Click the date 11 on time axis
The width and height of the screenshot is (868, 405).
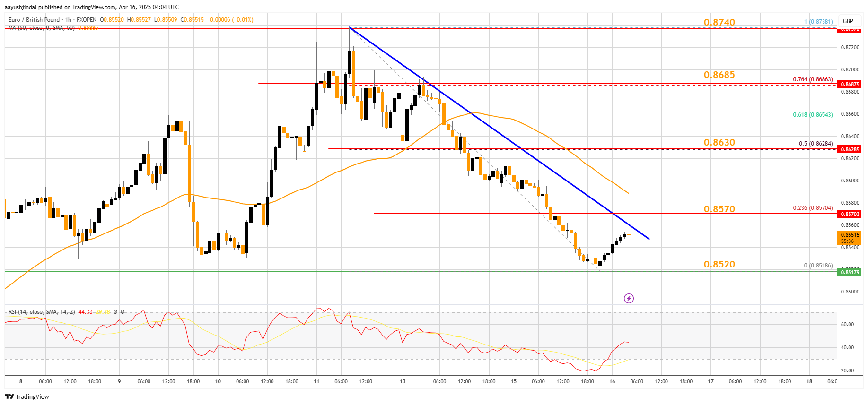tap(316, 381)
